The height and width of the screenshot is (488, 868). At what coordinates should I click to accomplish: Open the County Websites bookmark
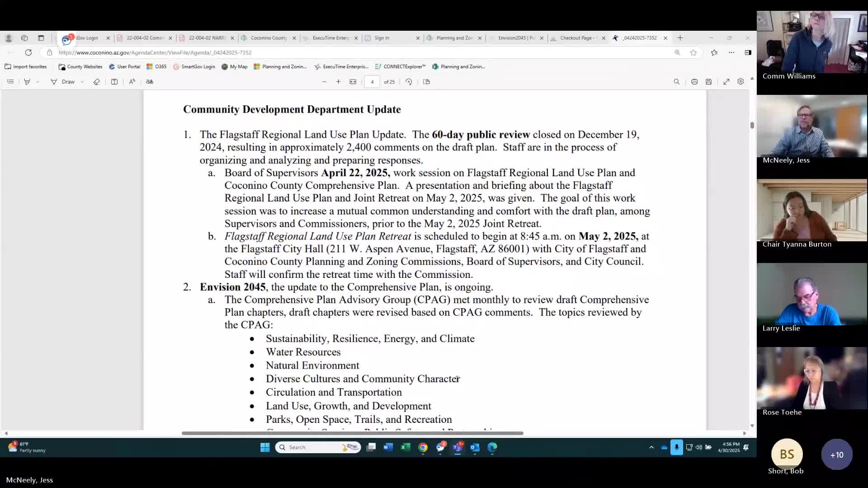click(80, 66)
